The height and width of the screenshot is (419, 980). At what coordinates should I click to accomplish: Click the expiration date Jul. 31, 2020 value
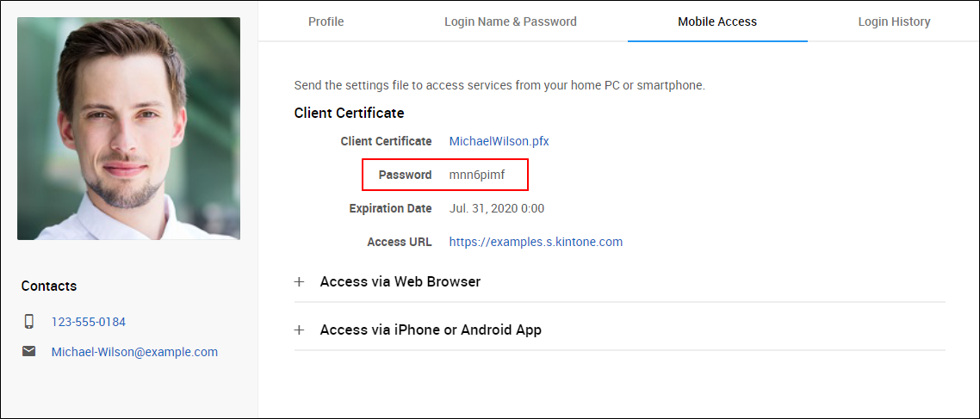click(497, 208)
